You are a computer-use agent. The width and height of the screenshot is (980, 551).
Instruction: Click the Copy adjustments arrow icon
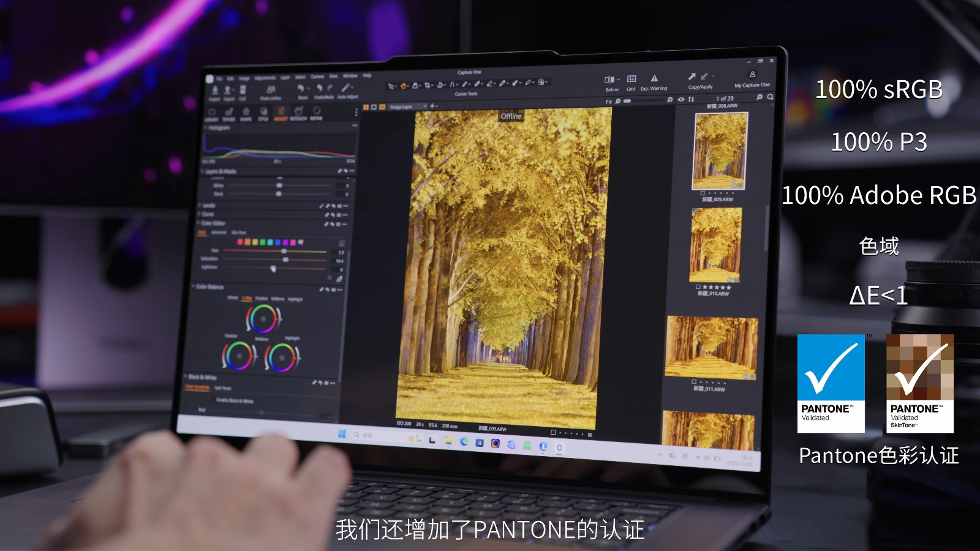click(692, 77)
